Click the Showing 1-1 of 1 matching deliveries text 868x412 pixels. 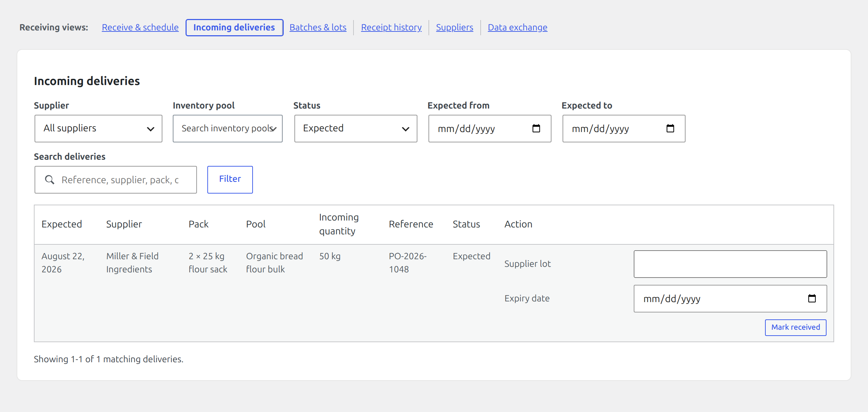[108, 359]
